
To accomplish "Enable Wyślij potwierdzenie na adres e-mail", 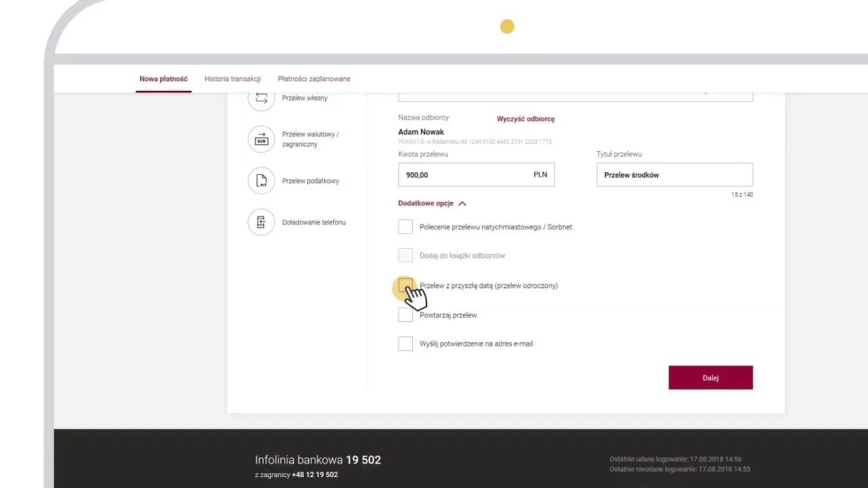I will (x=406, y=344).
